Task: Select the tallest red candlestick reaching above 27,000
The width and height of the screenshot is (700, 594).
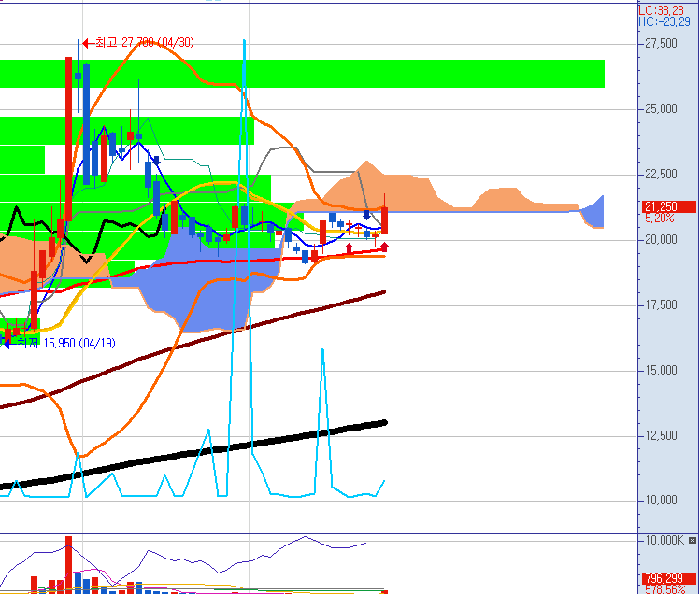Action: point(69,139)
